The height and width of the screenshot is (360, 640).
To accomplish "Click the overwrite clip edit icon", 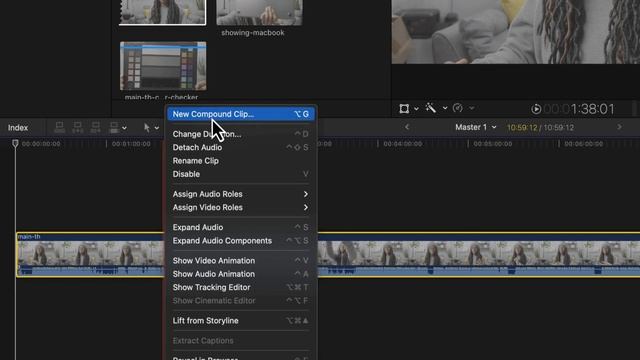I will pyautogui.click(x=114, y=127).
